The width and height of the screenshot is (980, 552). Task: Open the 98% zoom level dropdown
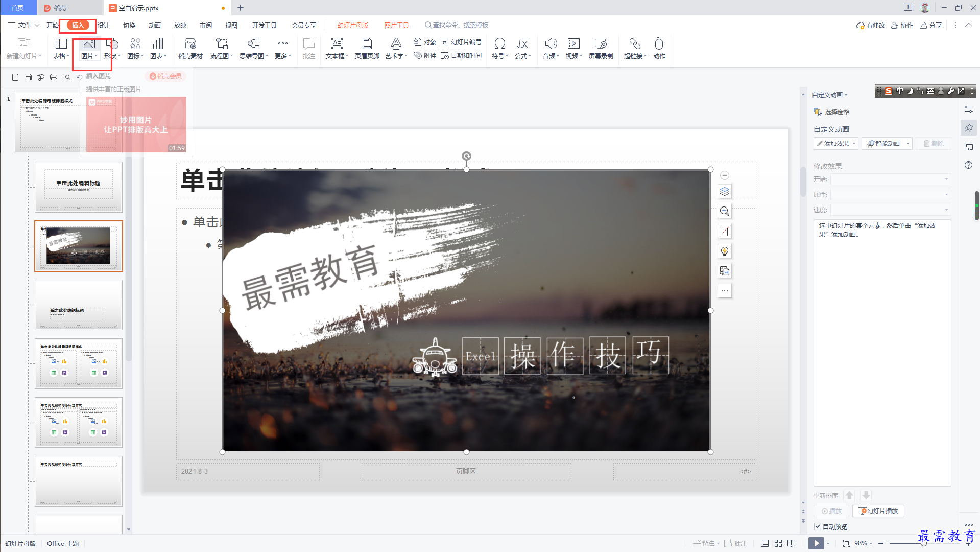pyautogui.click(x=864, y=543)
